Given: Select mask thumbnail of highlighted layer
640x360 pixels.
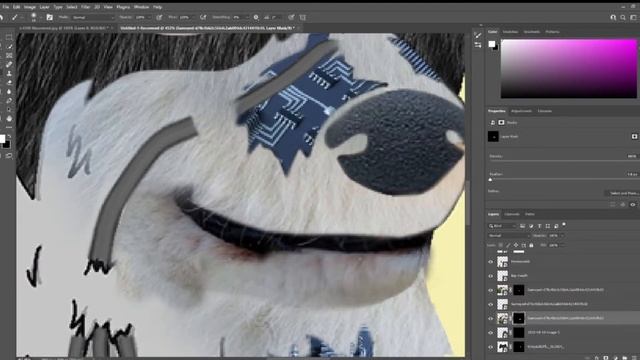Looking at the screenshot, I should coord(518,318).
